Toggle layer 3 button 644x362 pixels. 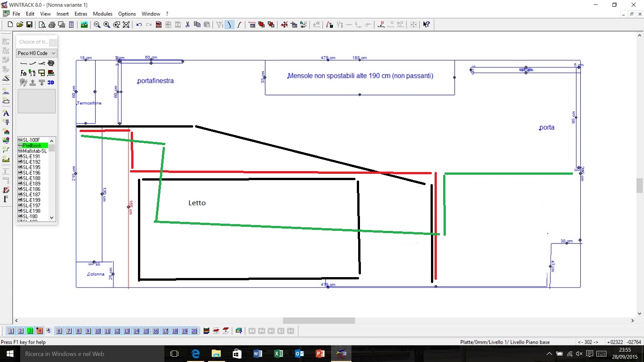pyautogui.click(x=30, y=331)
